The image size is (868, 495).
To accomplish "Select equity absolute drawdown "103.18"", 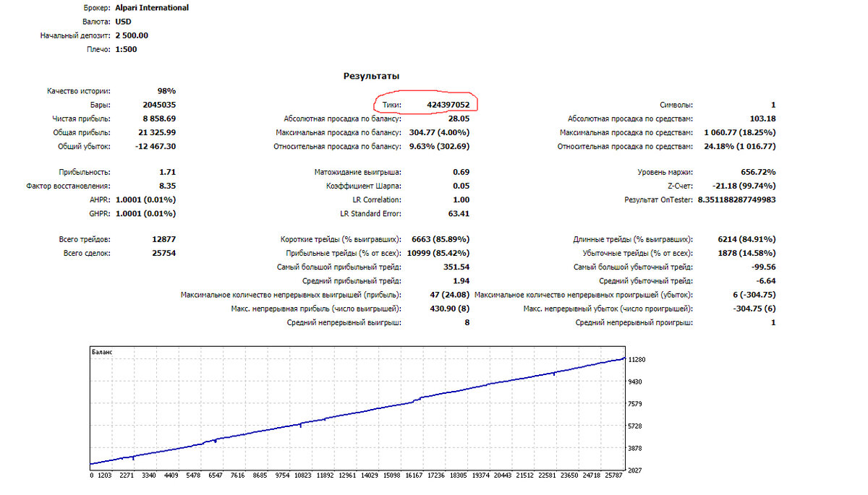I will coord(762,119).
